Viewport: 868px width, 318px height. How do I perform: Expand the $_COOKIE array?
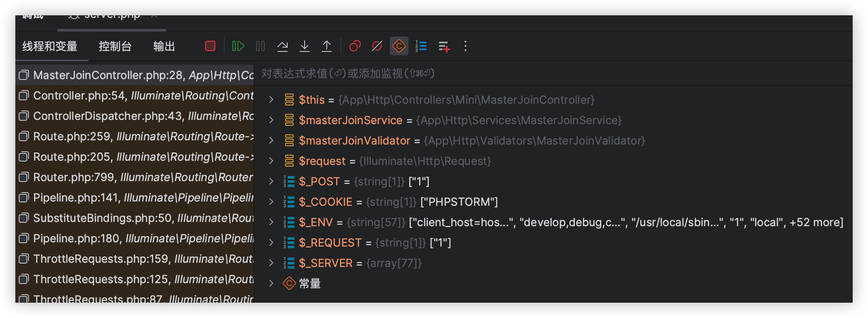pyautogui.click(x=271, y=202)
